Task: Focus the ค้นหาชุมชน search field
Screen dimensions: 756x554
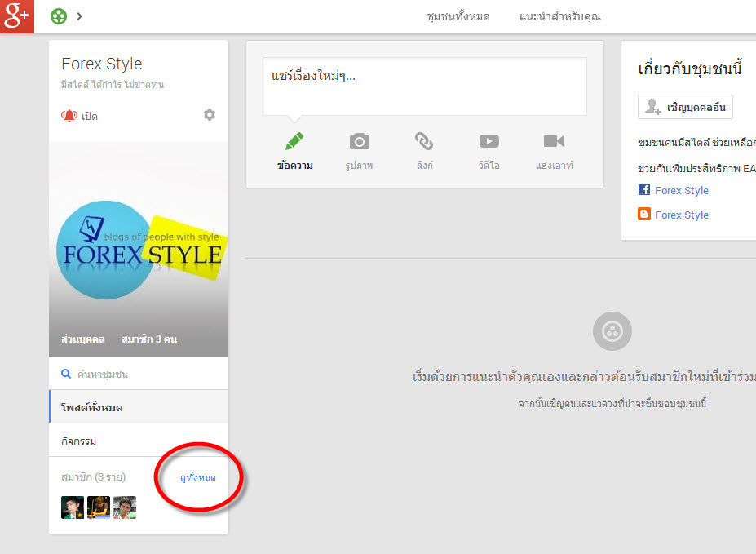Action: click(x=139, y=374)
